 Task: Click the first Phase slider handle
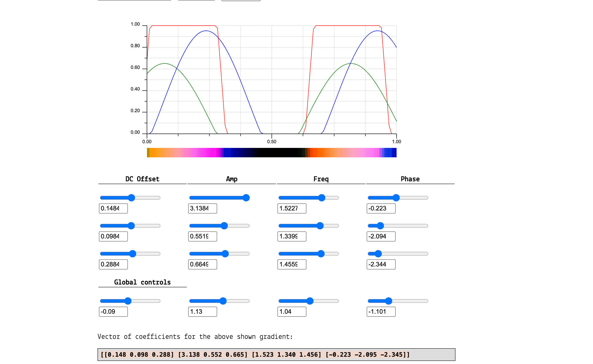tap(396, 198)
